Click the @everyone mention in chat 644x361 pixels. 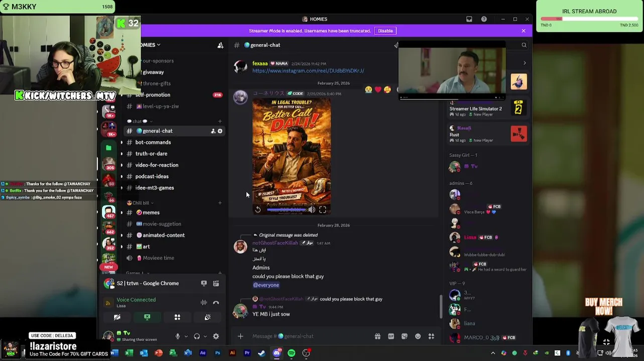click(266, 285)
